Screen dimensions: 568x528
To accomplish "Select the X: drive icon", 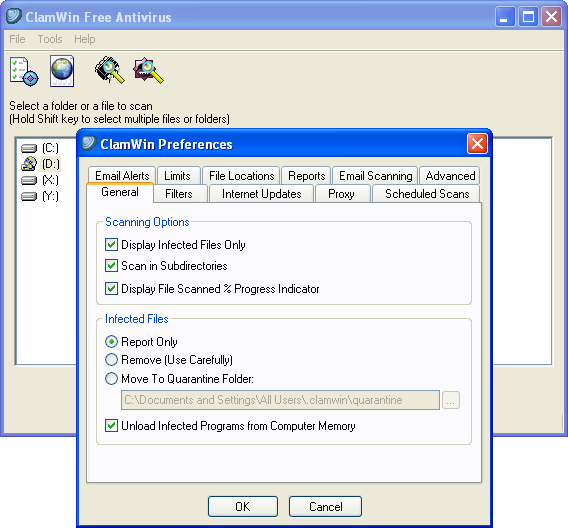I will point(29,180).
